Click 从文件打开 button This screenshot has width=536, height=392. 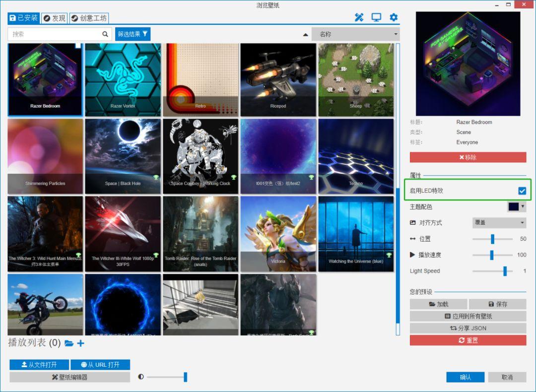[x=39, y=365]
